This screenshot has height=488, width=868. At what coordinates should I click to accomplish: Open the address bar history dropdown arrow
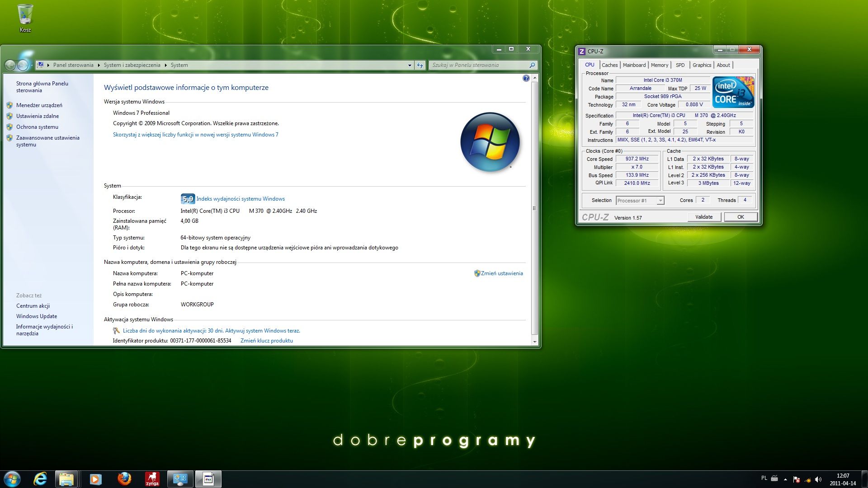410,65
